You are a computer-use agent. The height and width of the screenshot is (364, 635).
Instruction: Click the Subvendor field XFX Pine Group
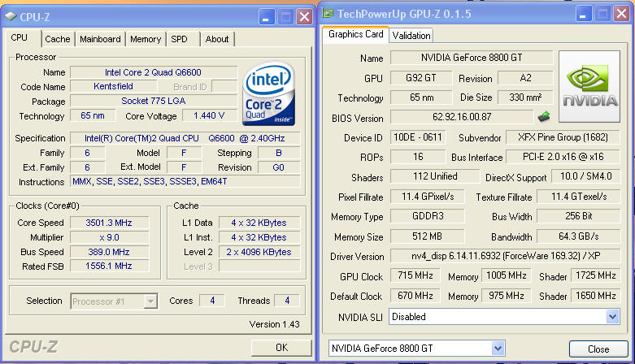(563, 137)
